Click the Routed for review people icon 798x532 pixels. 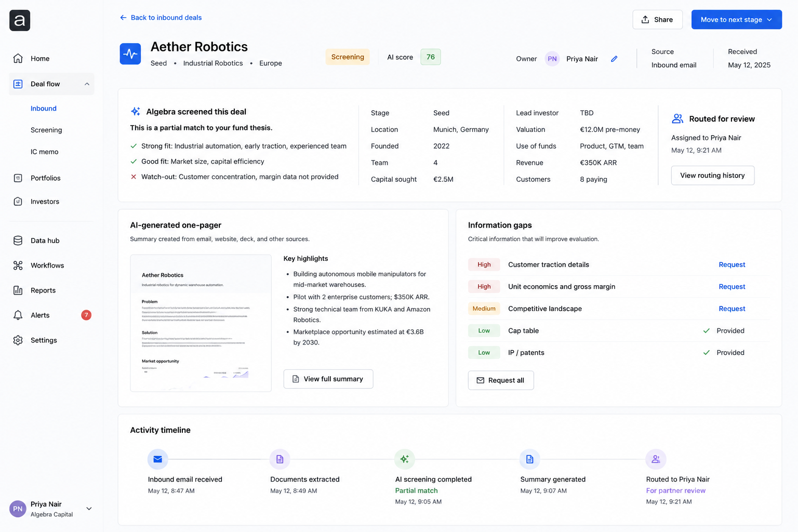677,119
